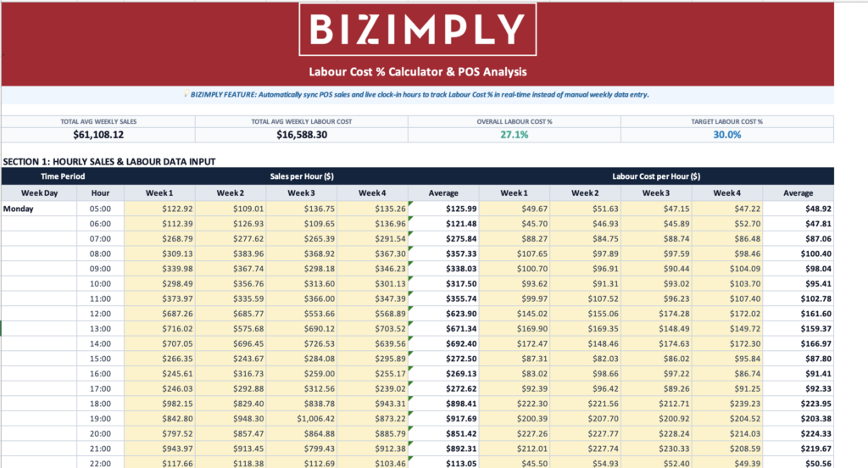Viewport: 868px width, 468px height.
Task: Click the 18:00 hour cell
Action: 100,404
